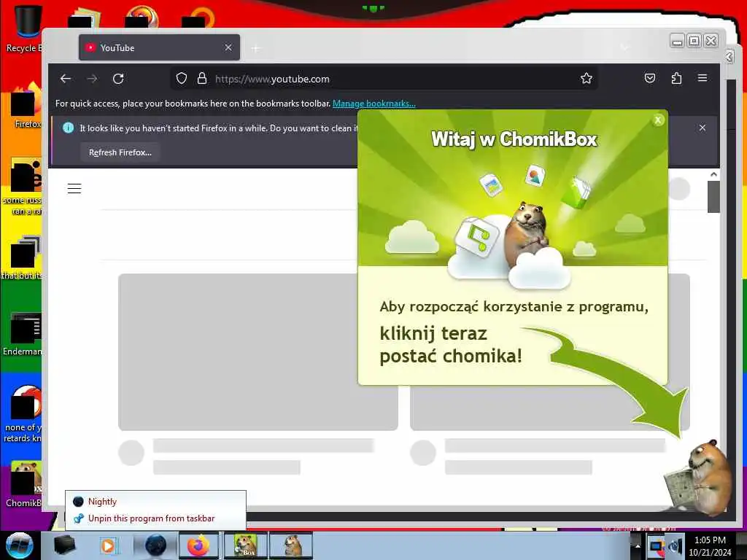The height and width of the screenshot is (560, 747).
Task: Open the black folder taskbar icon
Action: (65, 545)
